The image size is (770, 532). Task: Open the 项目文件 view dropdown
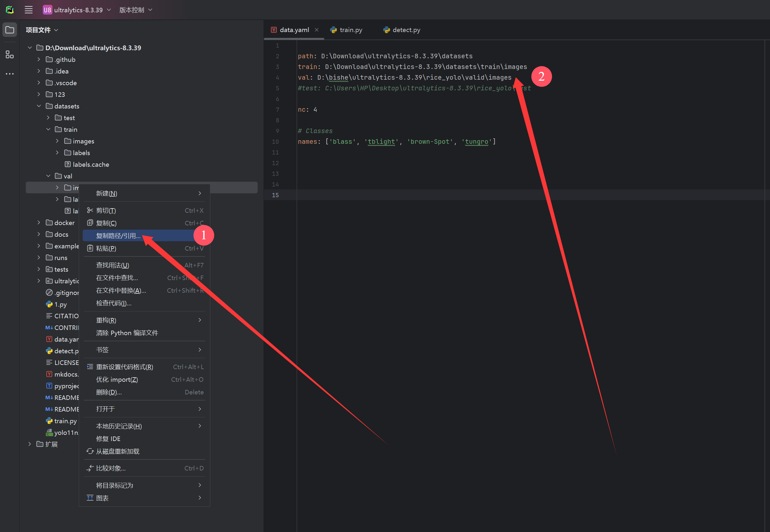pyautogui.click(x=42, y=30)
